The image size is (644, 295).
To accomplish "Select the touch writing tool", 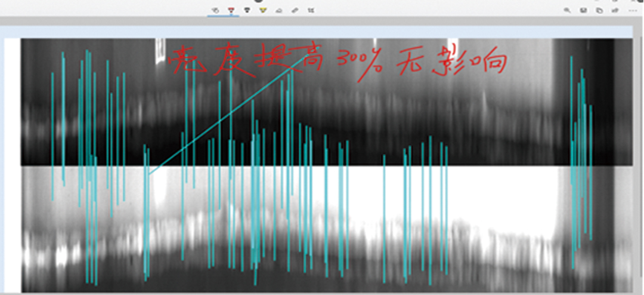I will coord(215,10).
